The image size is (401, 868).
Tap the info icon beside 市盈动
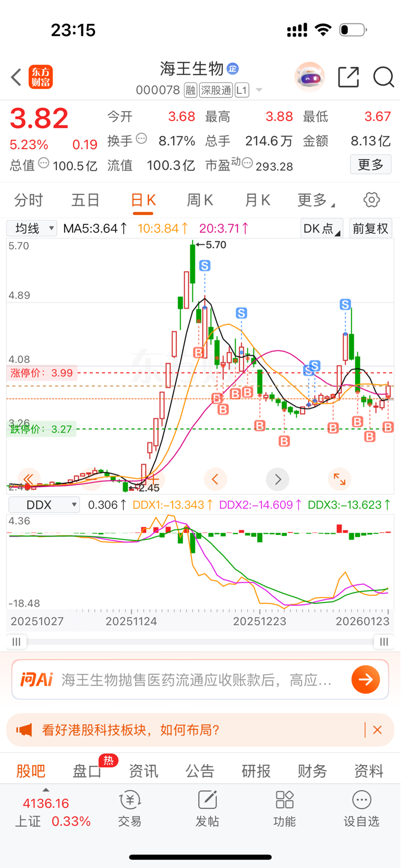[247, 164]
